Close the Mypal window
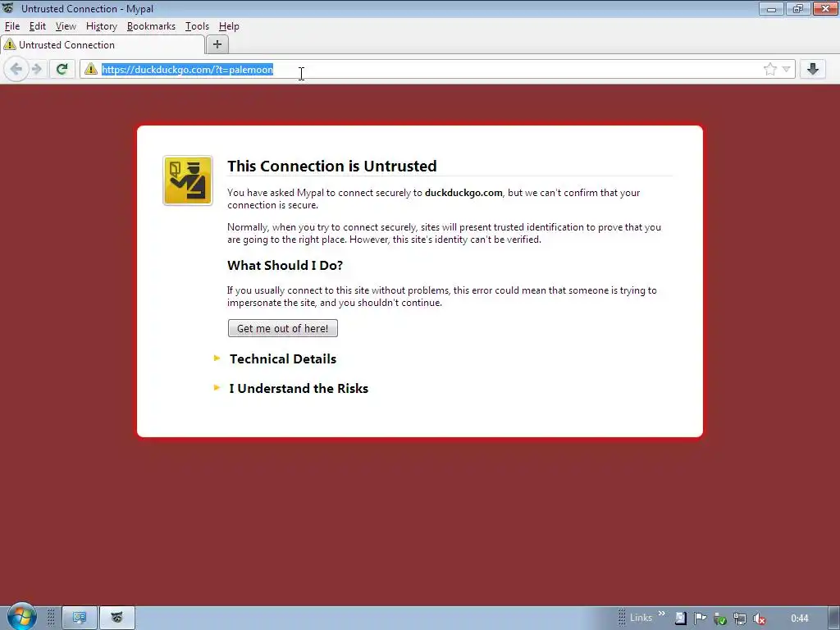Screen dimensions: 840x630 825,8
